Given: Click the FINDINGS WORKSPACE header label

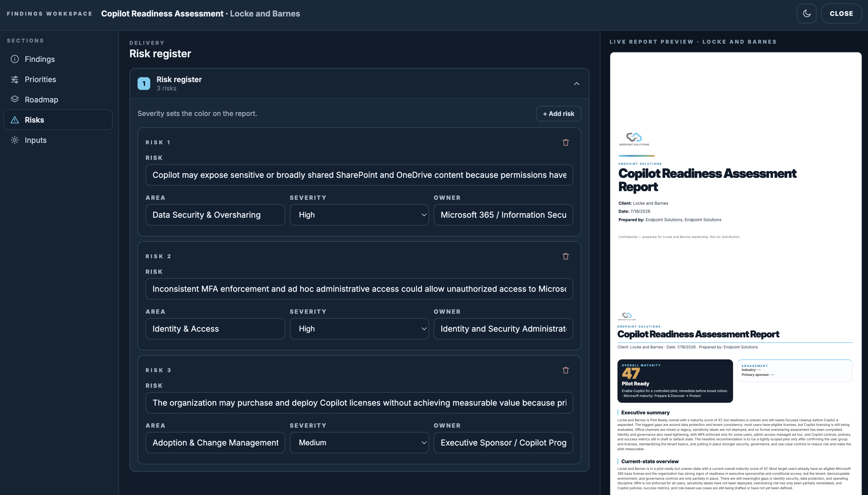Looking at the screenshot, I should (x=50, y=14).
